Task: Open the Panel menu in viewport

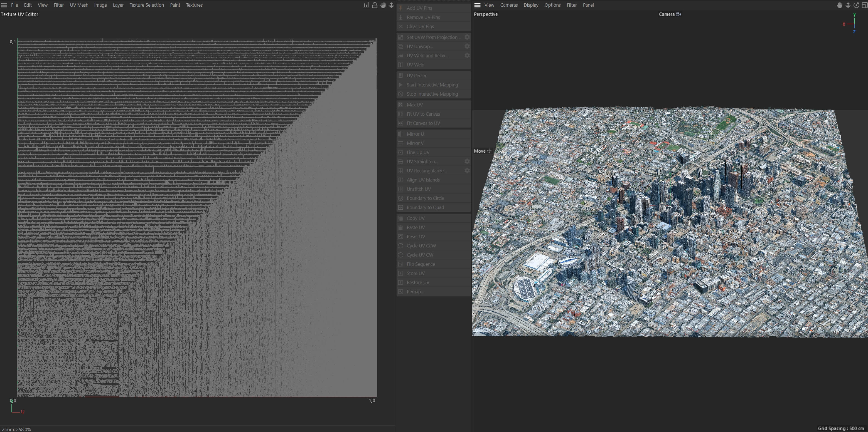Action: 588,5
